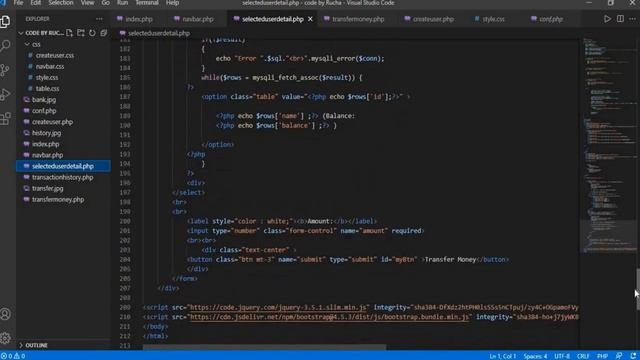The height and width of the screenshot is (360, 640).
Task: Open the File menu
Action: (x=18, y=3)
